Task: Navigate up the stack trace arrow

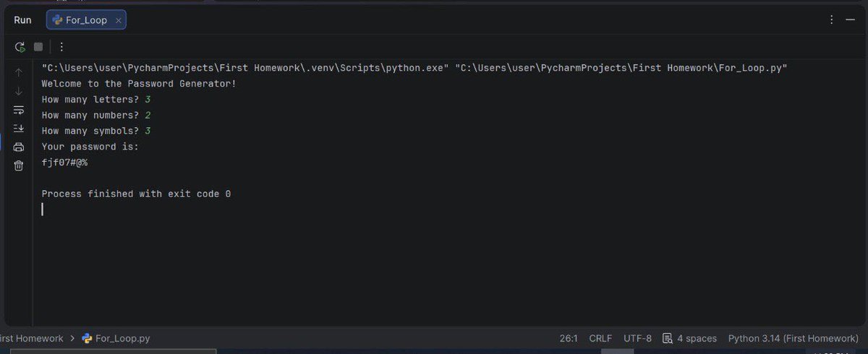Action: (x=19, y=72)
